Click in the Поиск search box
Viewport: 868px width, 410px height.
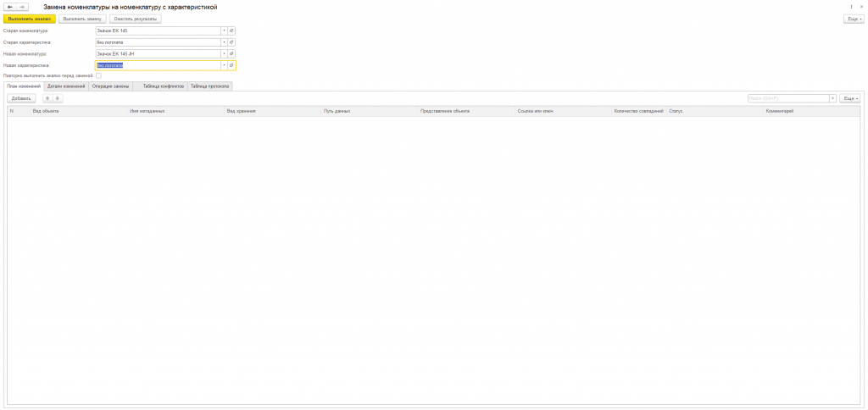pos(787,98)
